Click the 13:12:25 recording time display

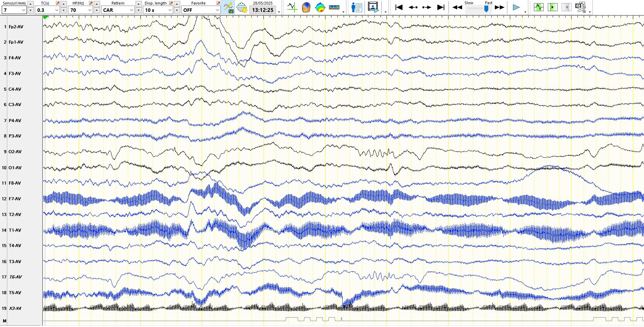263,10
